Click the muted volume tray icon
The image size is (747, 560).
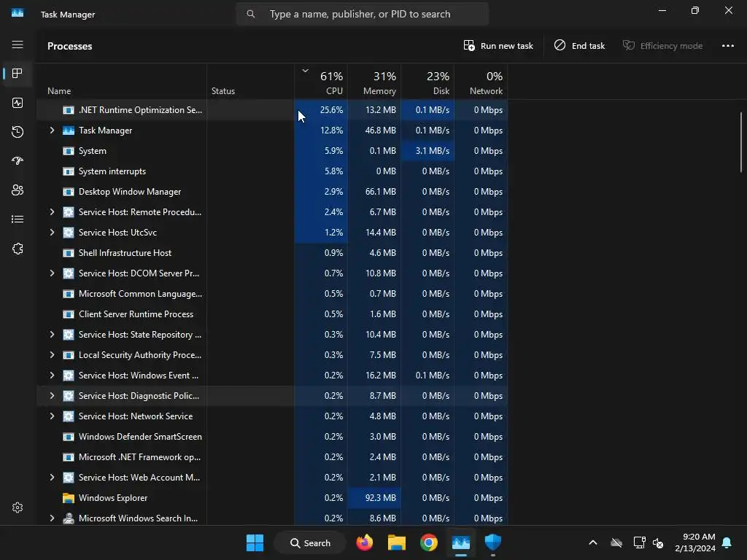[659, 542]
